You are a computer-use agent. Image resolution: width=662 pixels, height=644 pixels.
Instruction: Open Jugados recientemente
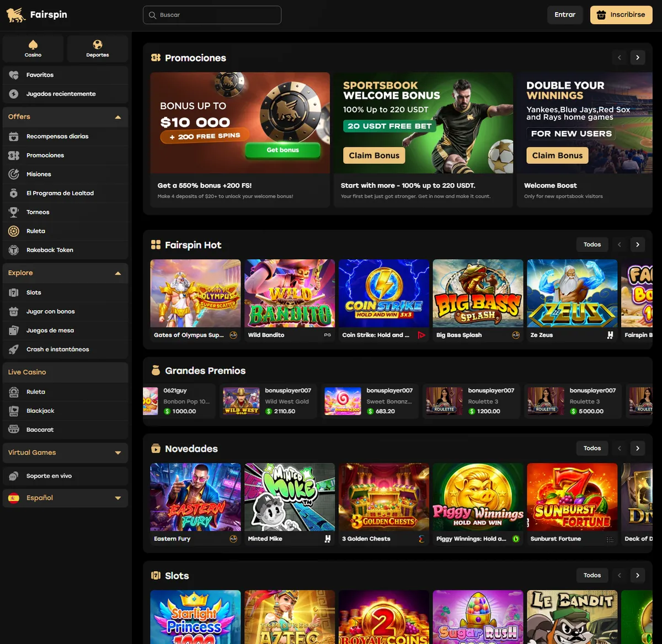65,94
